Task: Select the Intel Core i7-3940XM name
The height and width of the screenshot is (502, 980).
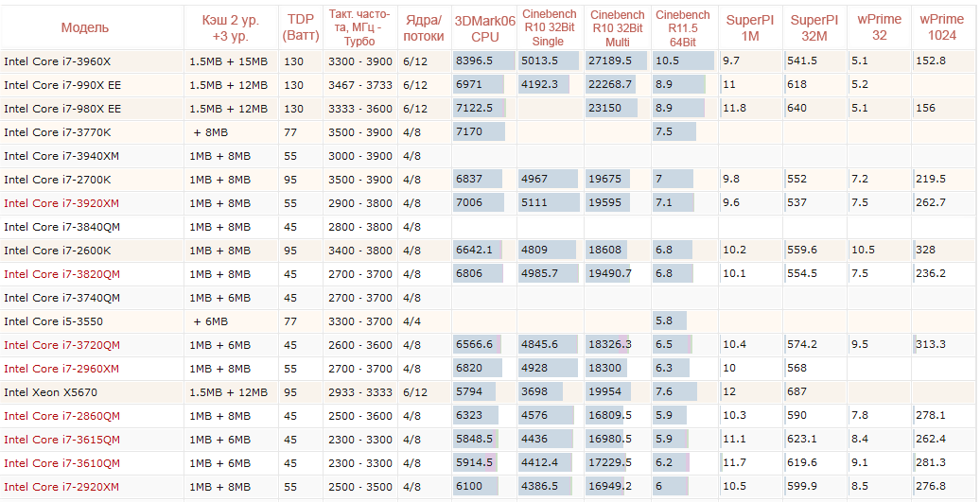Action: (x=61, y=156)
